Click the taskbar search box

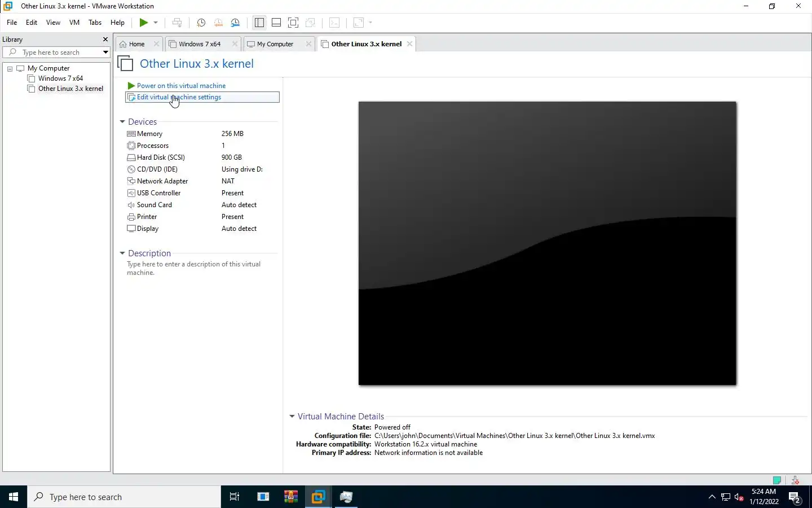[124, 497]
